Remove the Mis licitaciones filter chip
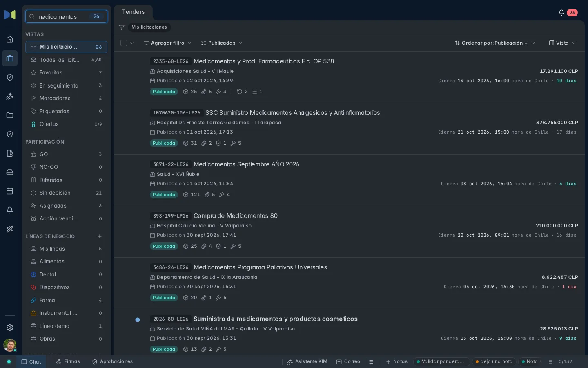The width and height of the screenshot is (588, 368). 149,27
